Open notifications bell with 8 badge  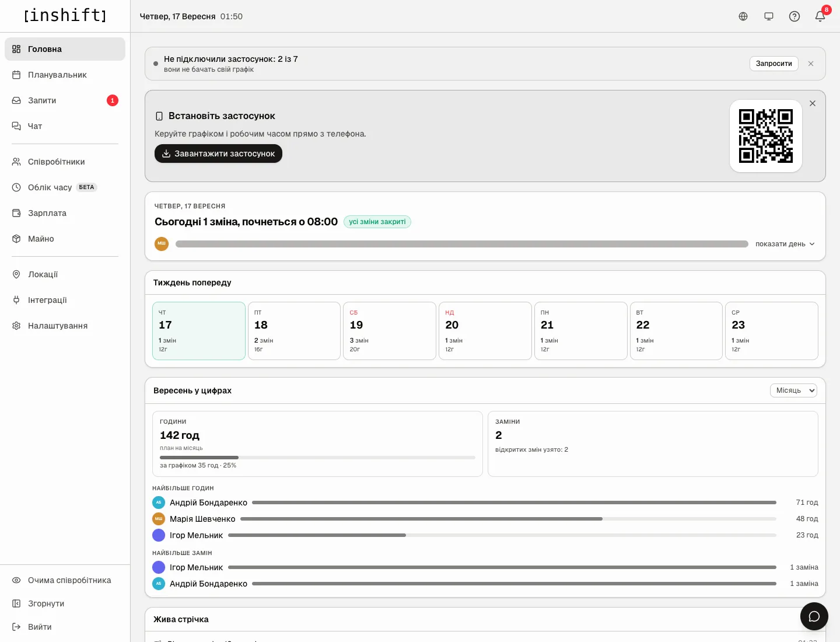[x=820, y=16]
